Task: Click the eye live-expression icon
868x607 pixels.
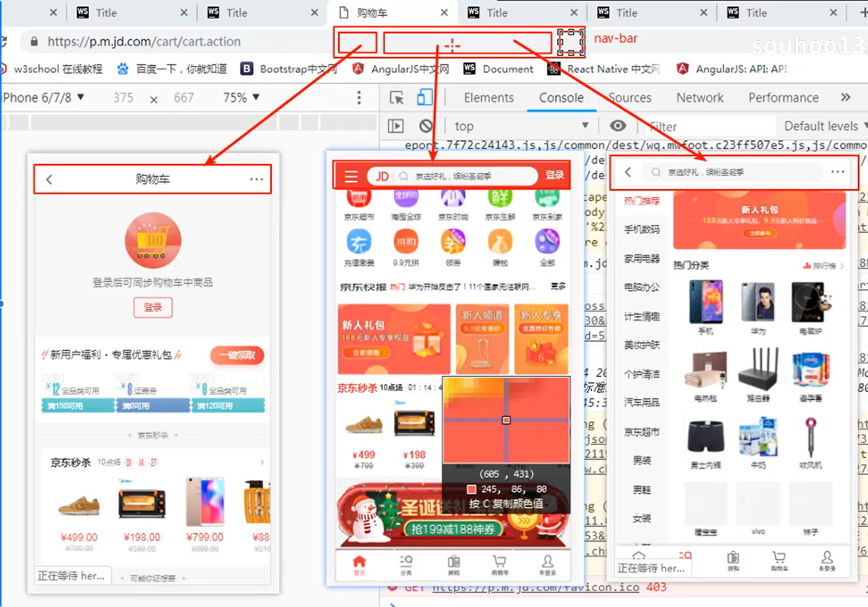Action: coord(618,126)
